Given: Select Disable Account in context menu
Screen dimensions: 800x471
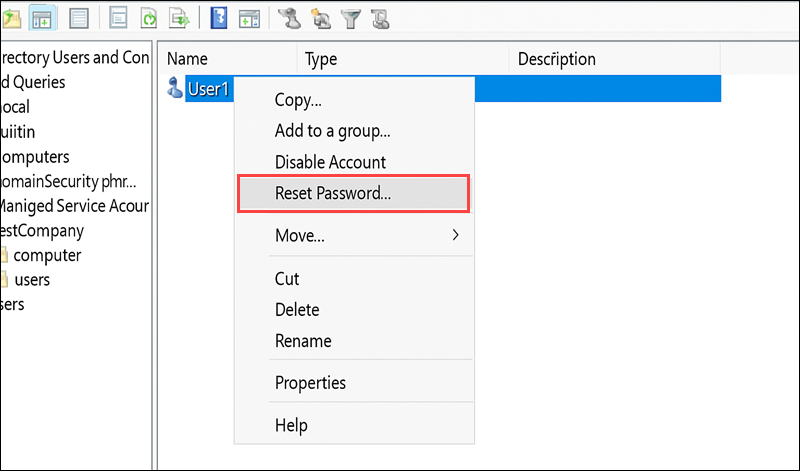Looking at the screenshot, I should pos(330,162).
